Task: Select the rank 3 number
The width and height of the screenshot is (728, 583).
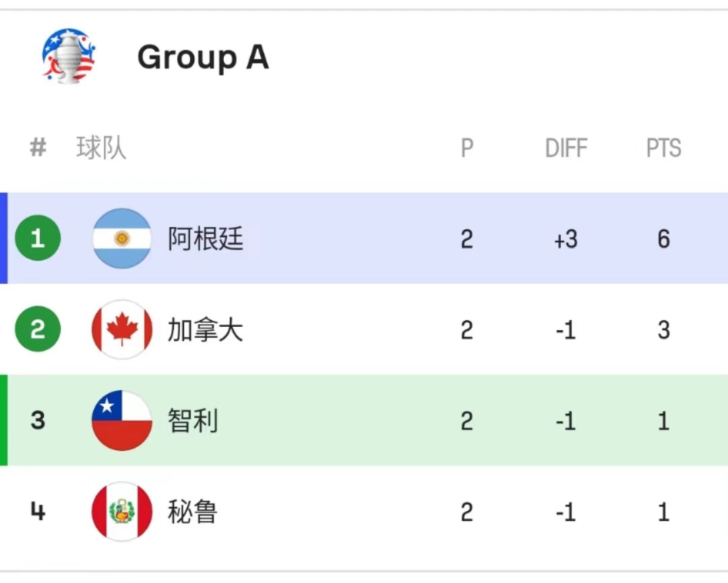Action: tap(38, 421)
